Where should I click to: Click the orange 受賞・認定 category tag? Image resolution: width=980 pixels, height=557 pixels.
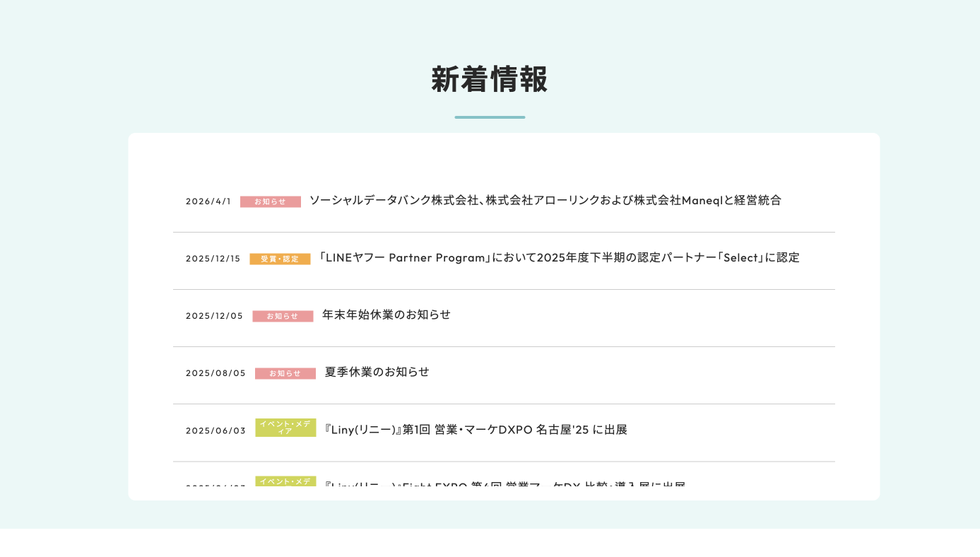click(280, 259)
